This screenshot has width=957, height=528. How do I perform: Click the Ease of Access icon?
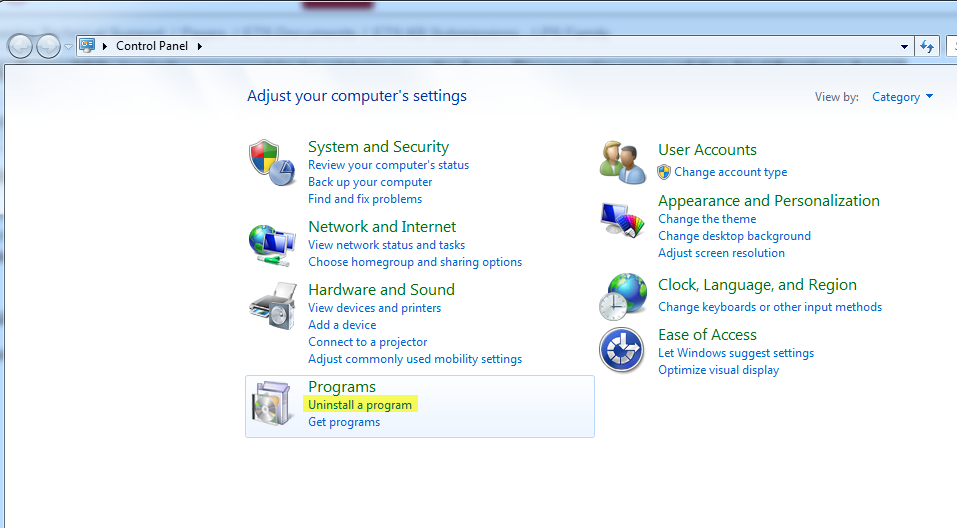point(621,350)
